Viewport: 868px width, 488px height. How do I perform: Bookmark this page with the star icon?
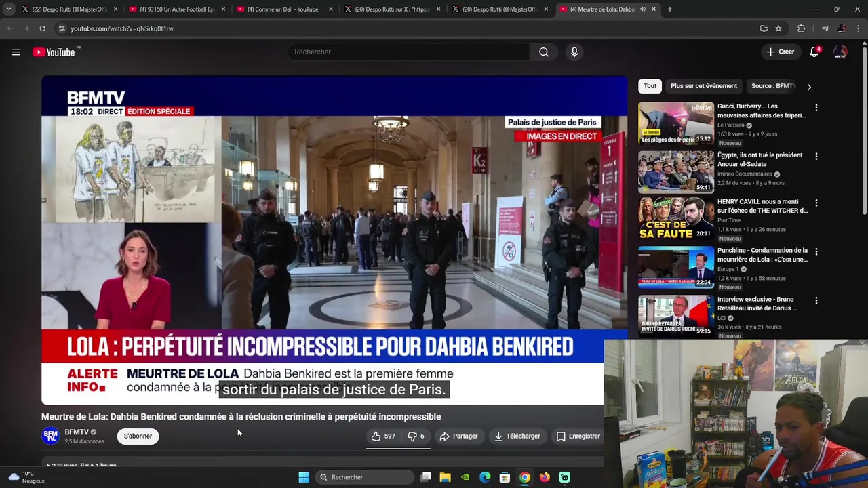[778, 28]
